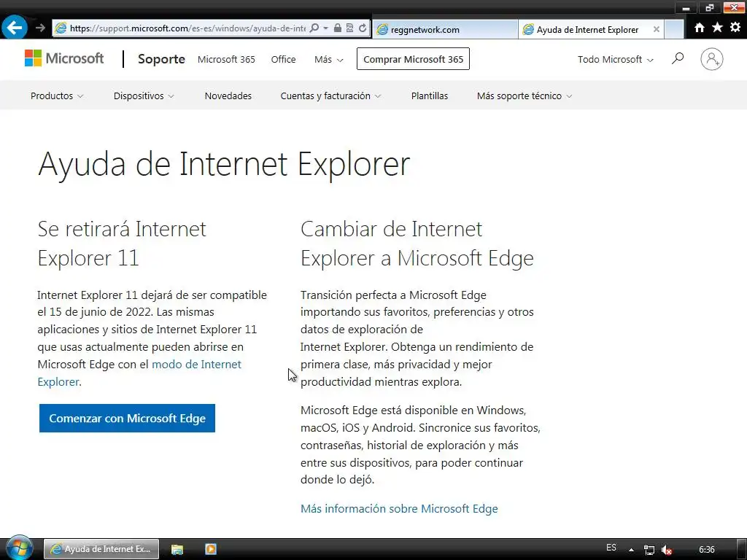The image size is (747, 560).
Task: Click the Cambiar de Internet Explorer a Microsoft Edge heading
Action: point(417,244)
